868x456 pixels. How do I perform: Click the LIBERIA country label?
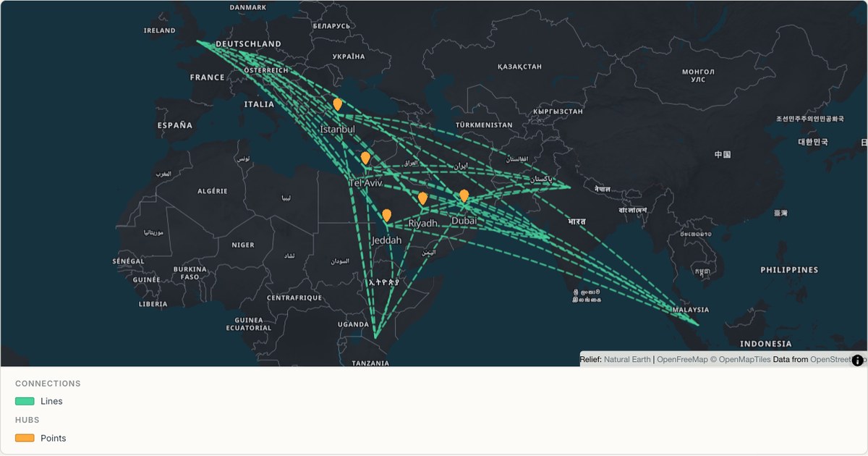[x=153, y=304]
